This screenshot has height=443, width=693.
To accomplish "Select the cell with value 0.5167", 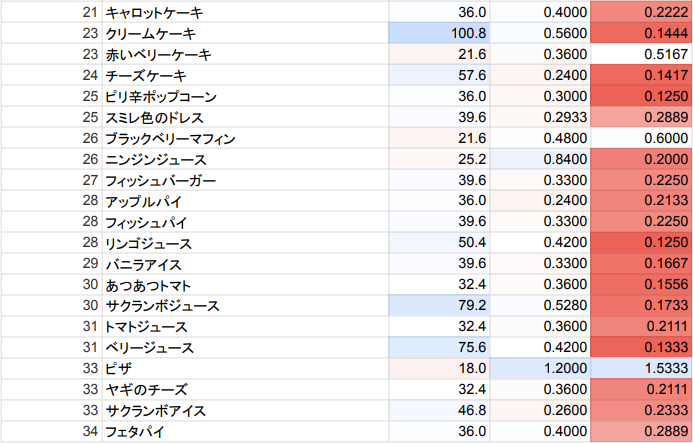I will pyautogui.click(x=641, y=54).
